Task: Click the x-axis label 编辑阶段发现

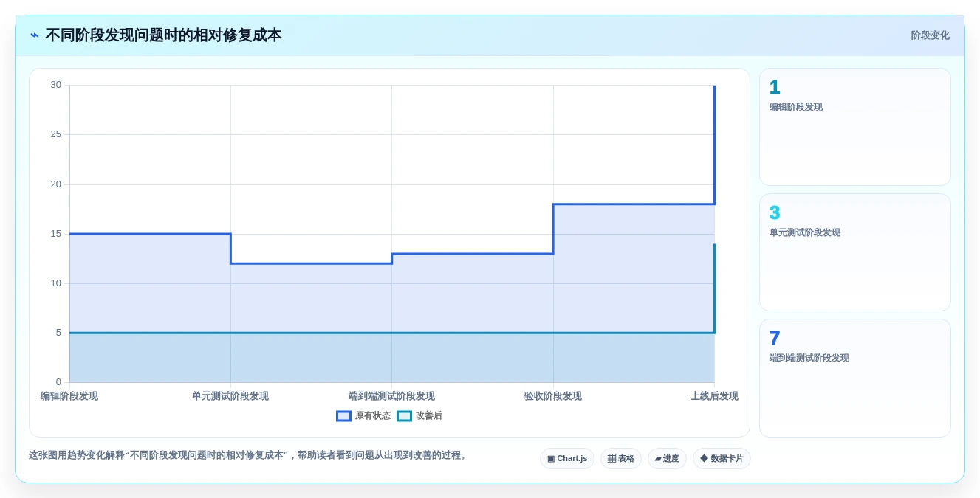Action: [x=69, y=396]
